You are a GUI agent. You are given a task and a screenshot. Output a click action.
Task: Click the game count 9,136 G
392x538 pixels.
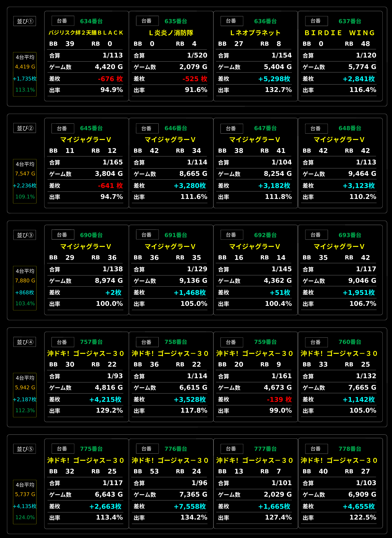tap(193, 281)
